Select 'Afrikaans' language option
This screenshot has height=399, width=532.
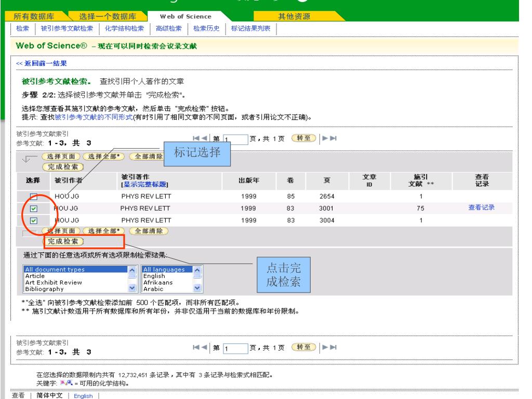pos(167,282)
